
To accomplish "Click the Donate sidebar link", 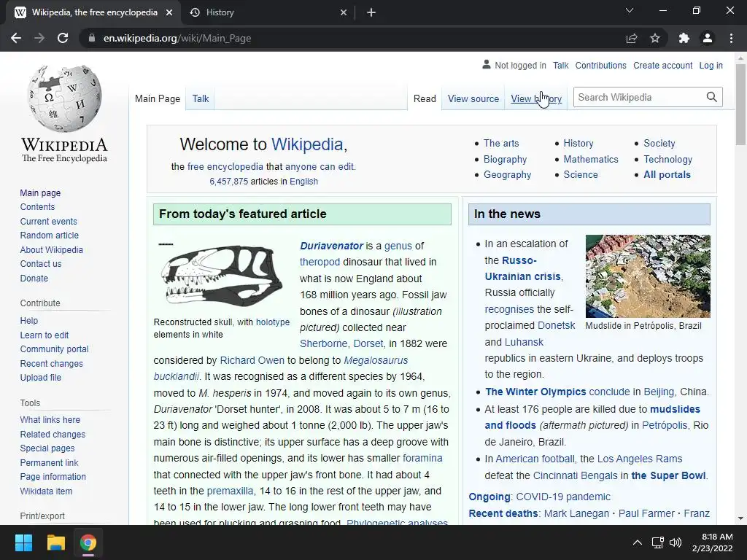I will (x=34, y=278).
